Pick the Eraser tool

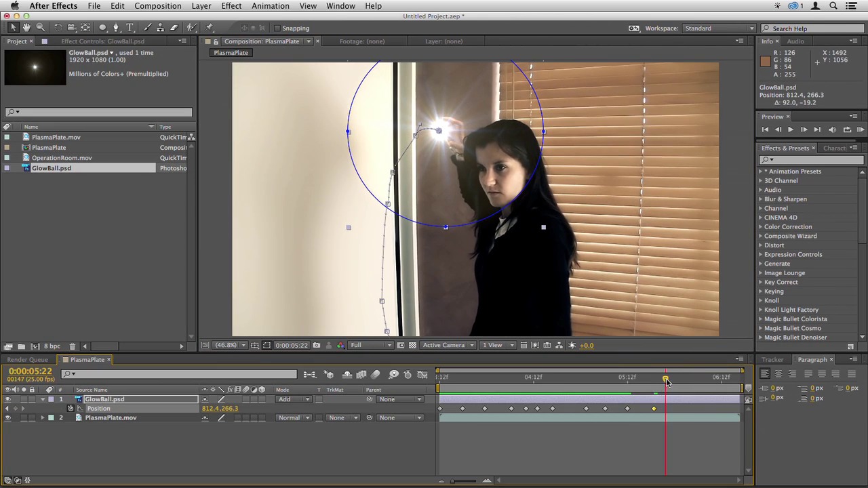[174, 28]
